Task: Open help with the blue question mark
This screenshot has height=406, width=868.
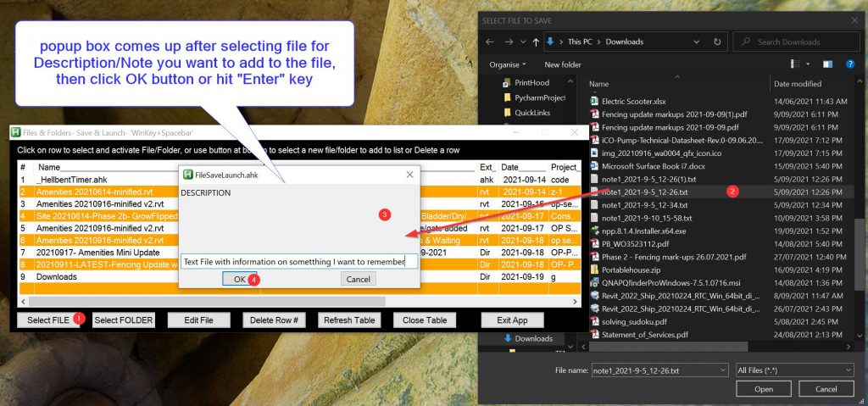Action: 850,64
